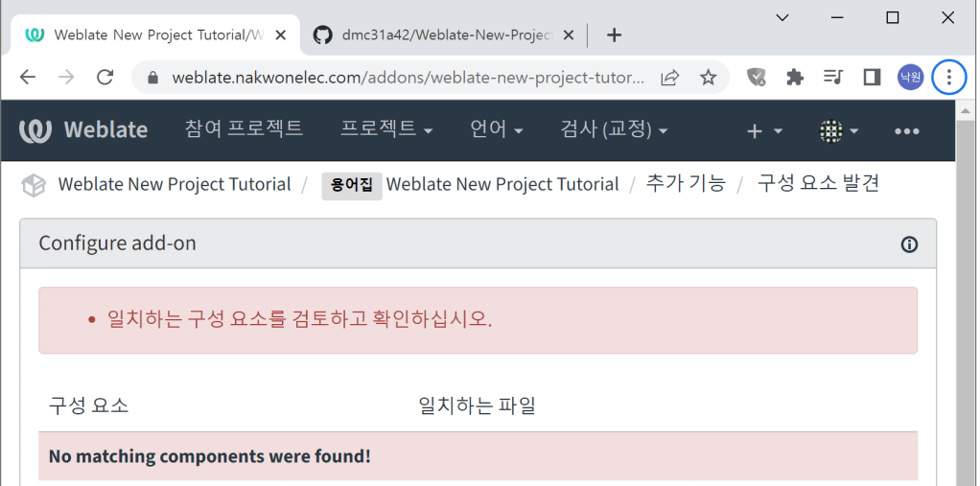Open 참여 프로젝트 in the navbar
This screenshot has width=980, height=486.
click(244, 129)
